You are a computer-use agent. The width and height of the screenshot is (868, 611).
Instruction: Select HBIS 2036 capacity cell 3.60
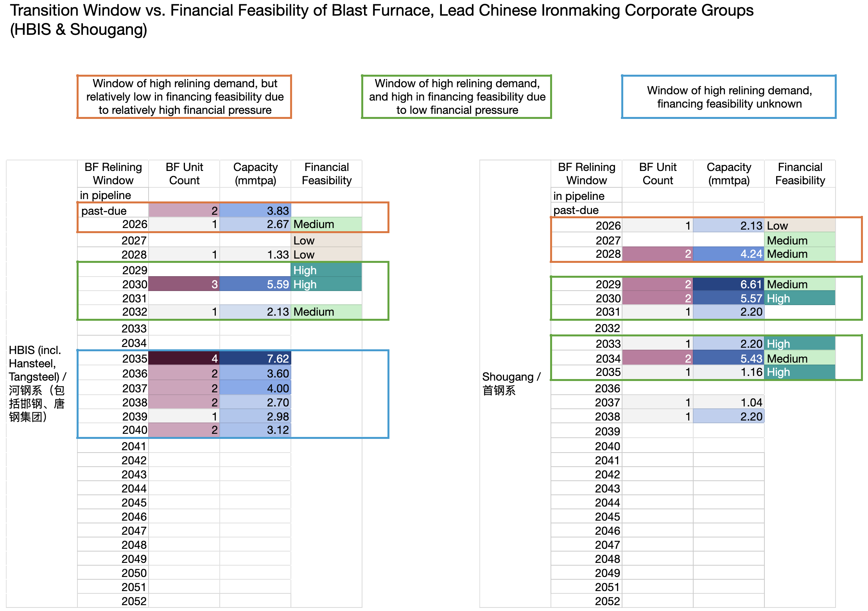[255, 373]
